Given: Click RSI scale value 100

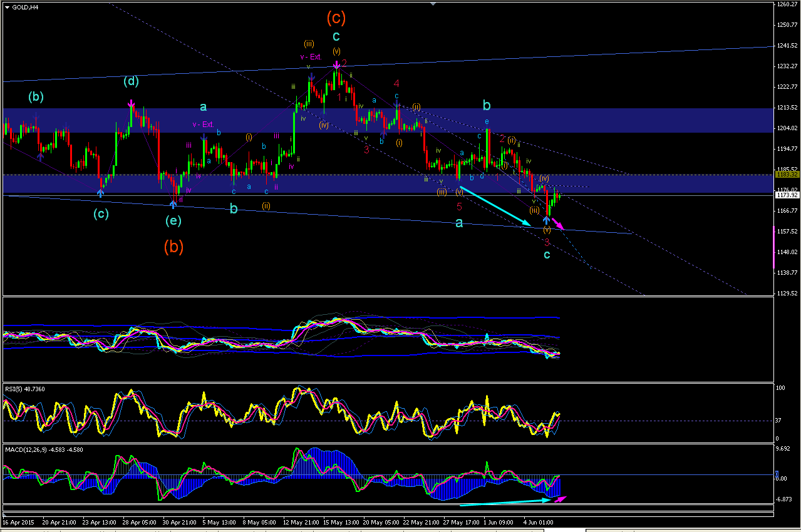Looking at the screenshot, I should [x=781, y=389].
